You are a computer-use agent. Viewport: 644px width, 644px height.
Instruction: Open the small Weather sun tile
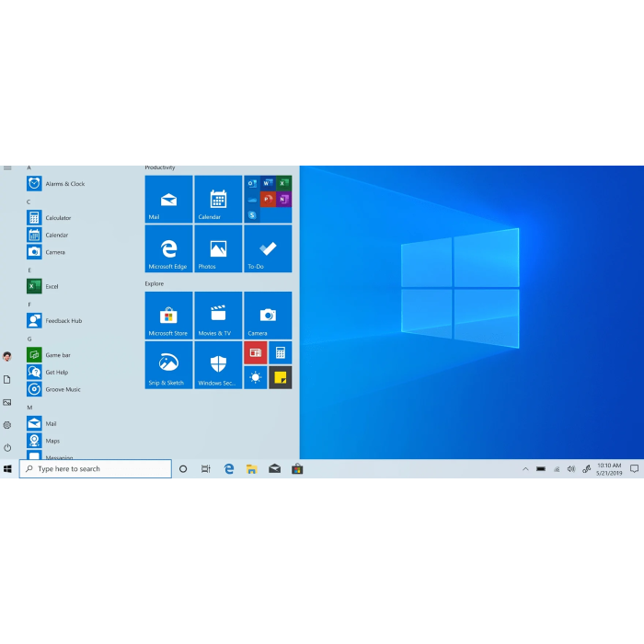[x=256, y=377]
